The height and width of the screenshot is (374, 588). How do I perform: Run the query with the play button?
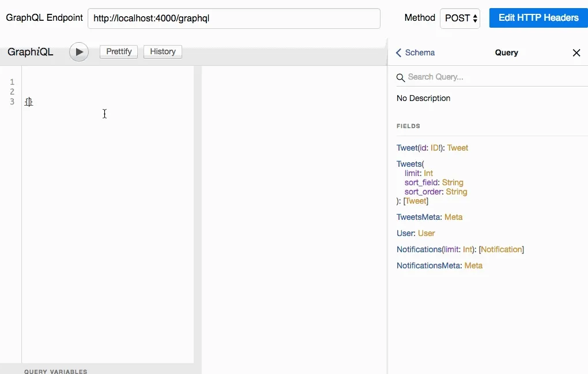click(78, 51)
